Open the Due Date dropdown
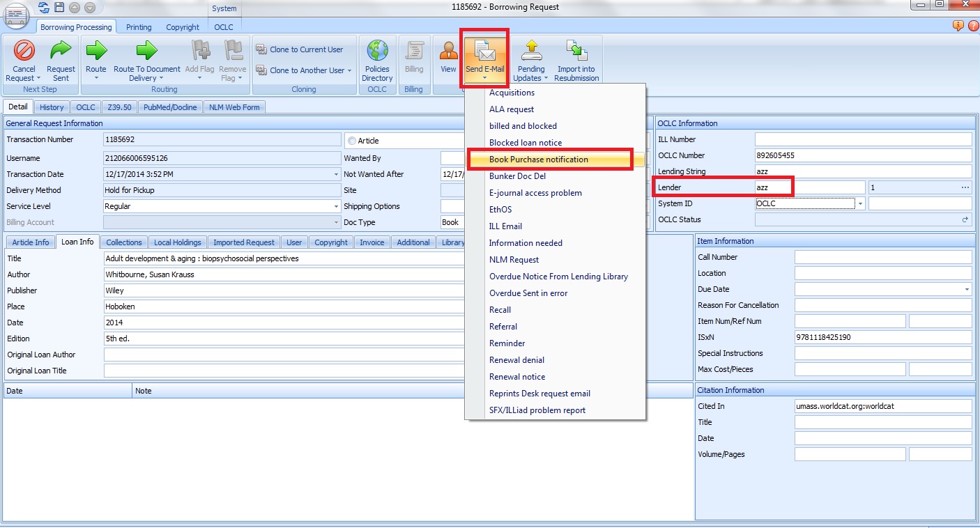This screenshot has height=528, width=980. pyautogui.click(x=966, y=290)
